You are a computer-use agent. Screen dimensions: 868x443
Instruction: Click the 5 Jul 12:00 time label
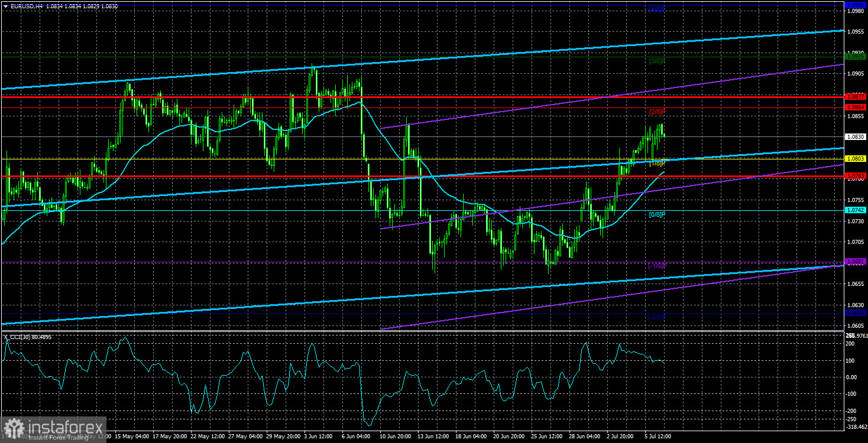coord(658,437)
